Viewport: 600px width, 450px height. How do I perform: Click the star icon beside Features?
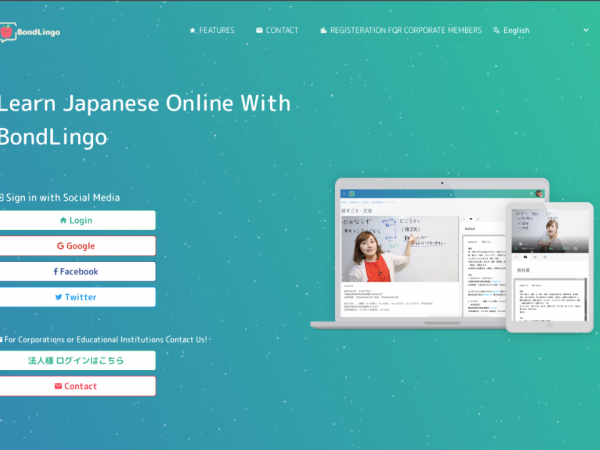[x=193, y=31]
